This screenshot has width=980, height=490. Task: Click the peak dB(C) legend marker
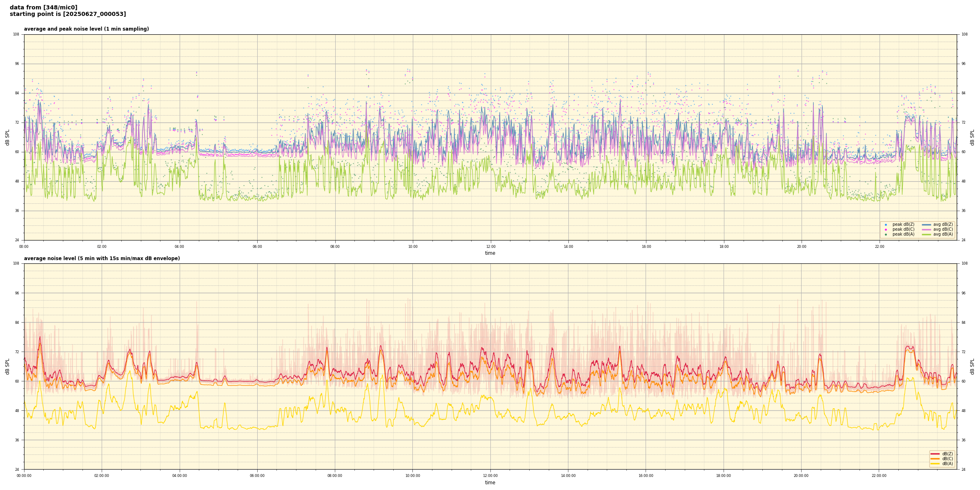(886, 229)
